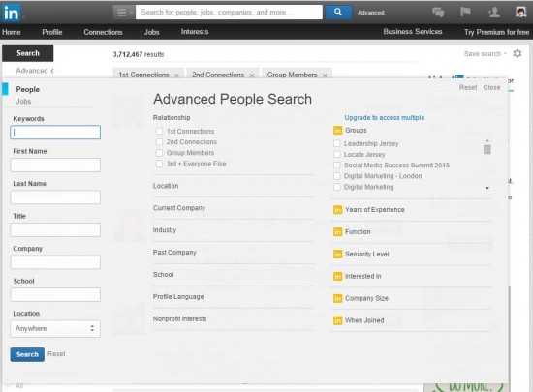Screen dimensions: 533x392
Task: Click the add connections person icon
Action: [493, 12]
